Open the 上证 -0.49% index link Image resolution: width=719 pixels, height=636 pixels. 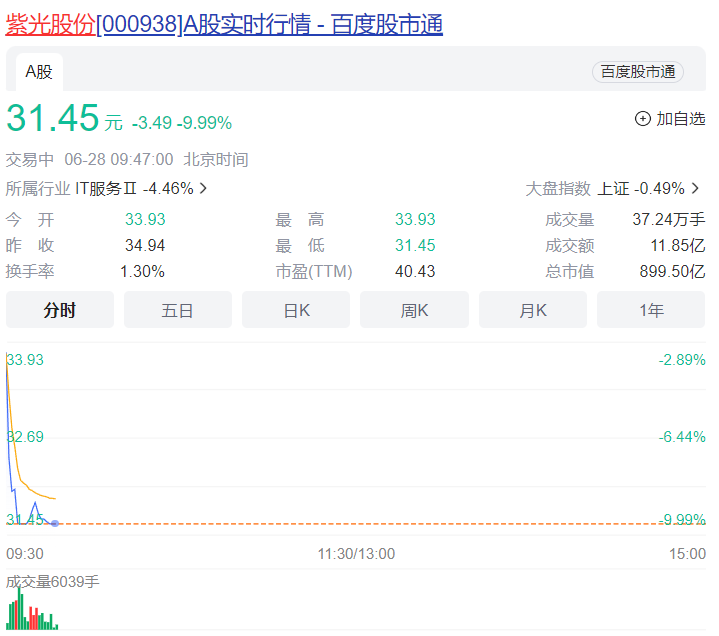pyautogui.click(x=641, y=188)
